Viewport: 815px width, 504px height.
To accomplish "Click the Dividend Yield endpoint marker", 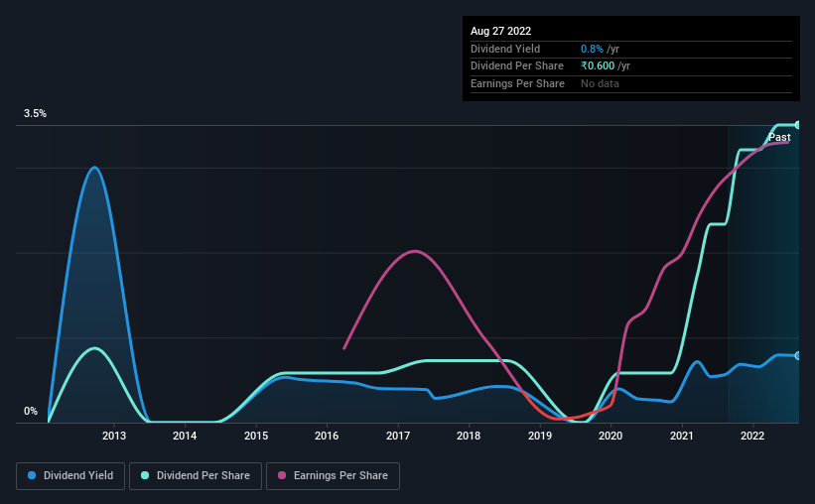I will click(797, 356).
